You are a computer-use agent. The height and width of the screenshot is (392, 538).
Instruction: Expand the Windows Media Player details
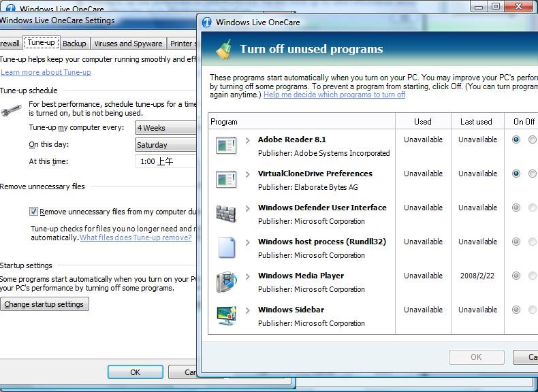click(x=247, y=276)
